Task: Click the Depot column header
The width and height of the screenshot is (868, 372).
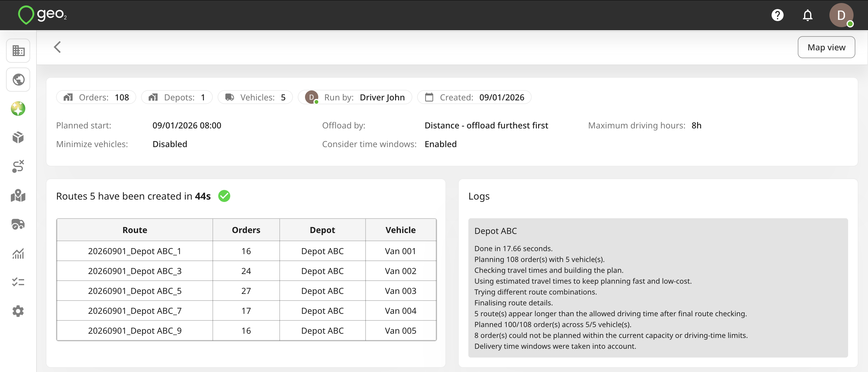Action: point(322,230)
